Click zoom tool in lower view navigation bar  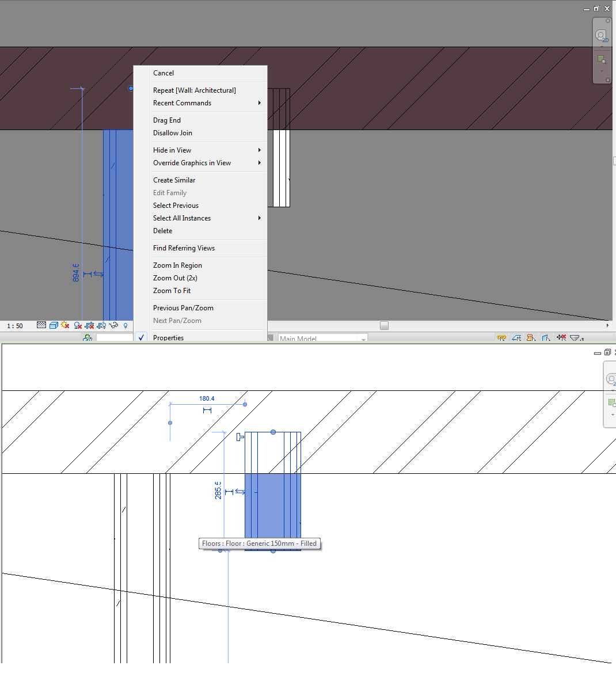point(611,403)
